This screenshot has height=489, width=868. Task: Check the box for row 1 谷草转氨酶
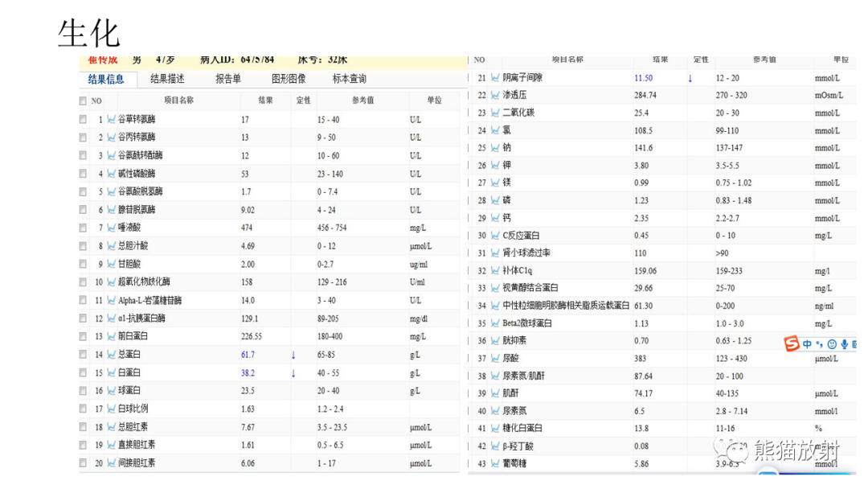point(83,119)
